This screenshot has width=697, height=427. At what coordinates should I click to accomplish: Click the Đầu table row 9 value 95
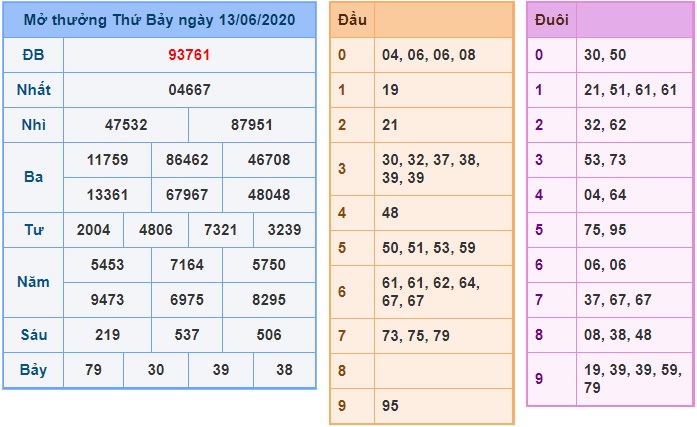(x=390, y=406)
